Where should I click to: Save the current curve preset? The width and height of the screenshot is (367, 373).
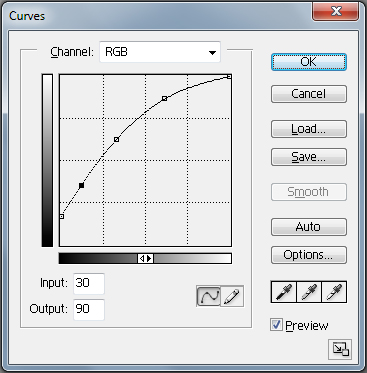309,157
